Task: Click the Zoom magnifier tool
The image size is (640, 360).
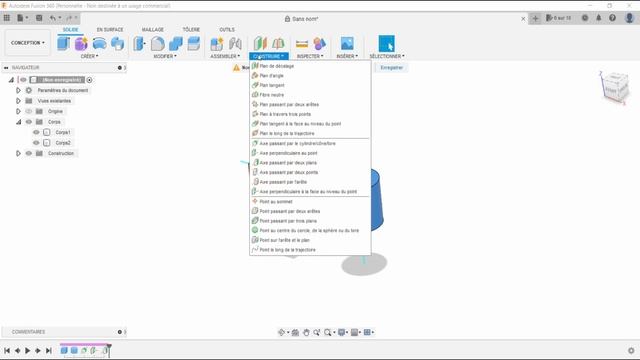Action: pos(317,332)
